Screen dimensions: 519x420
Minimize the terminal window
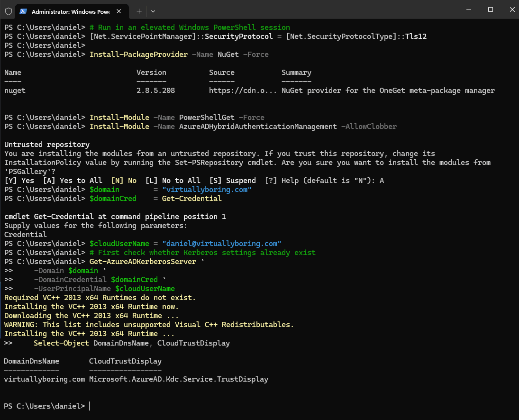pos(469,9)
